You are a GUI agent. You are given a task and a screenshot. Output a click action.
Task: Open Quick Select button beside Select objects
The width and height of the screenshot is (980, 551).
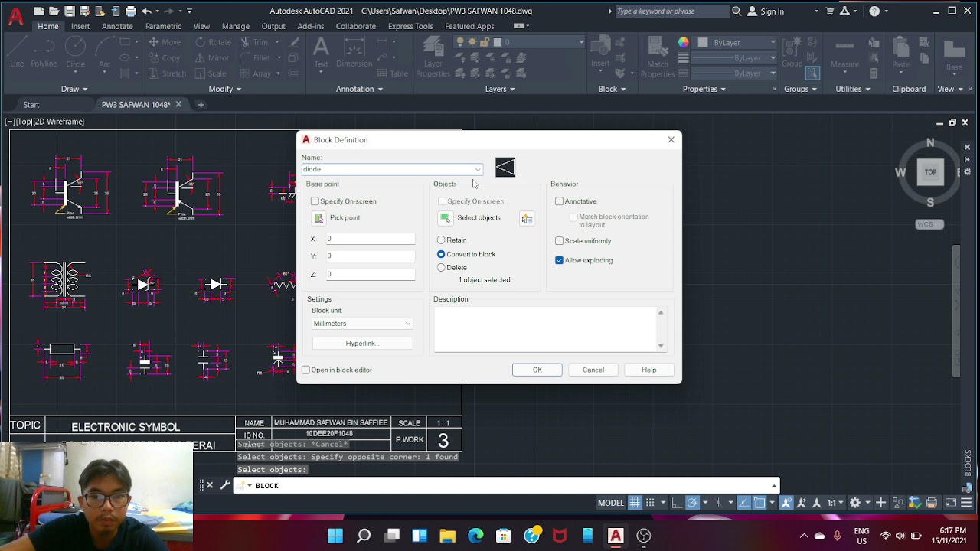[x=527, y=219]
